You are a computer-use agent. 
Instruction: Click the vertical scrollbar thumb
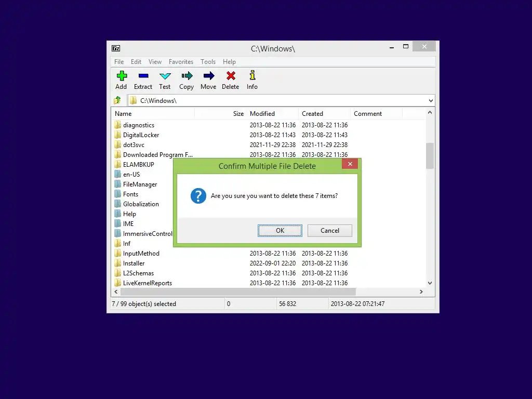pos(430,156)
